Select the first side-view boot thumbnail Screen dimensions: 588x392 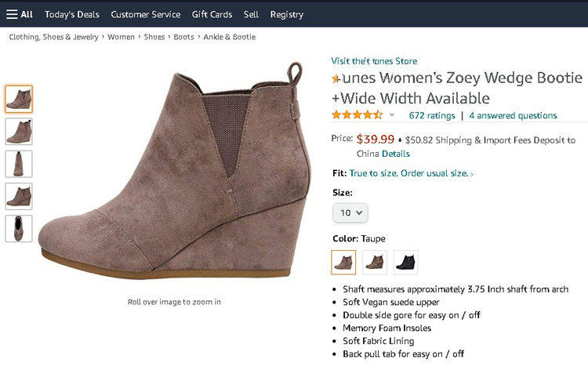click(x=19, y=99)
